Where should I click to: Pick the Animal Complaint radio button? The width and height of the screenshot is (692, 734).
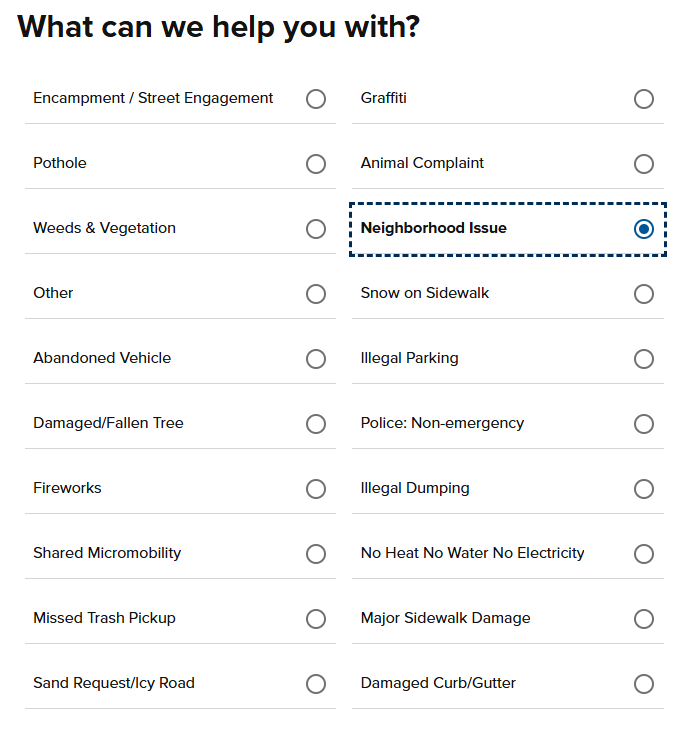[x=644, y=164]
